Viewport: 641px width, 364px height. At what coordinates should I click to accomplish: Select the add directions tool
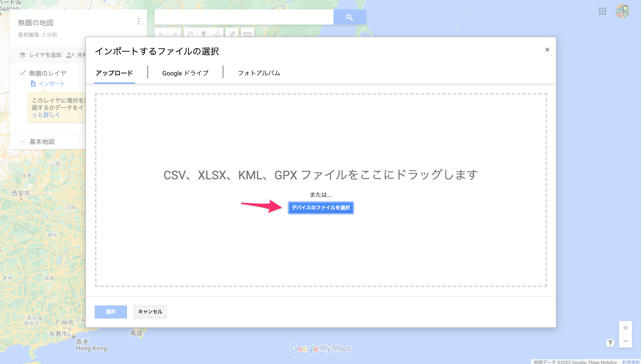coord(232,33)
